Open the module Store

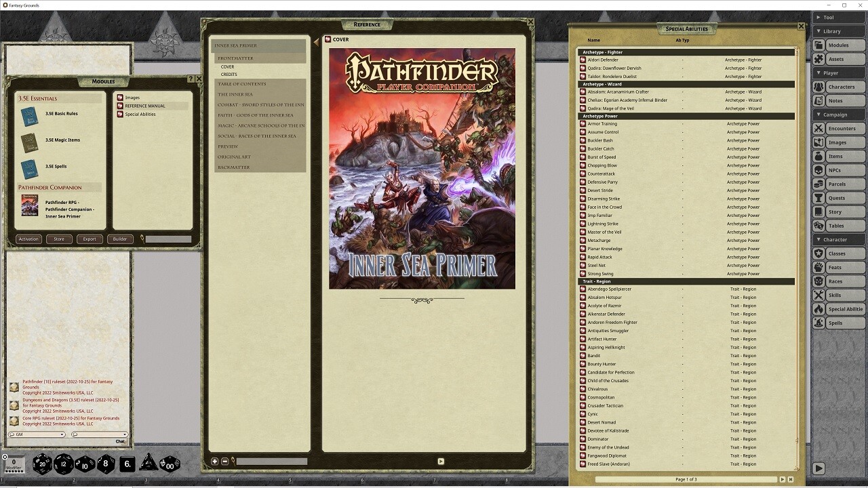(x=59, y=239)
